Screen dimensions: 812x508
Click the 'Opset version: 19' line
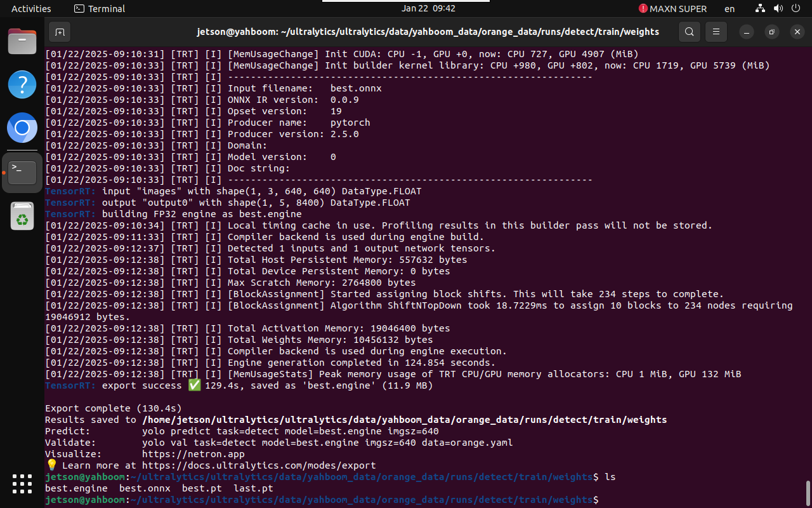tap(193, 111)
